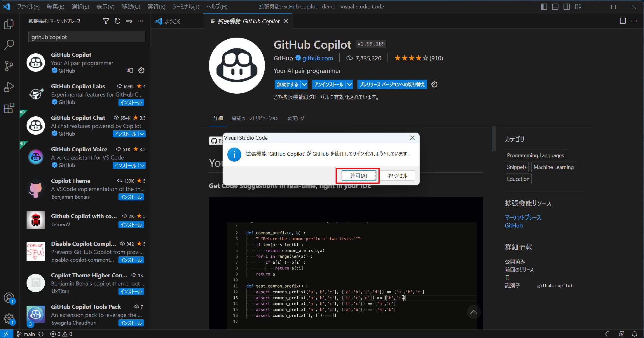The image size is (644, 338).
Task: Install the Copilot Theme extension
Action: point(131,197)
